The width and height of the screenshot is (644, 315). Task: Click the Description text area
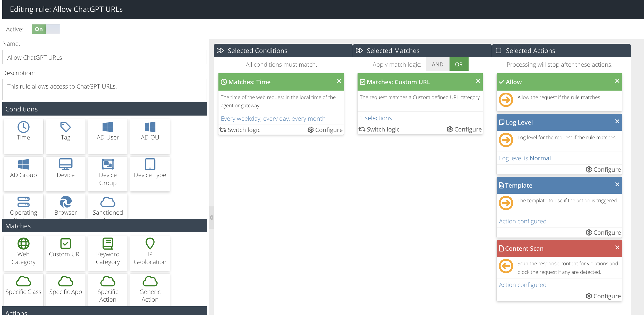(105, 89)
